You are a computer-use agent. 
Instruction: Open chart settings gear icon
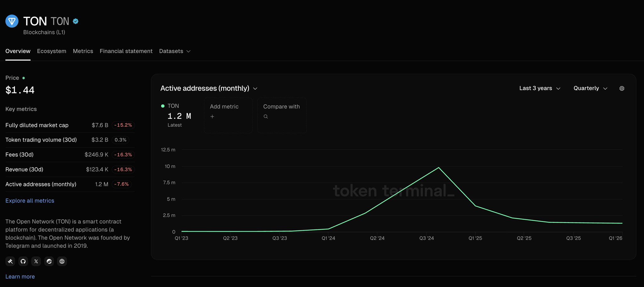[622, 89]
